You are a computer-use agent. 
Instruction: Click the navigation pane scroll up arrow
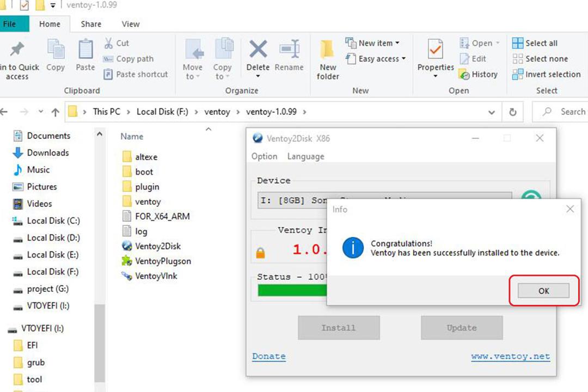point(100,134)
